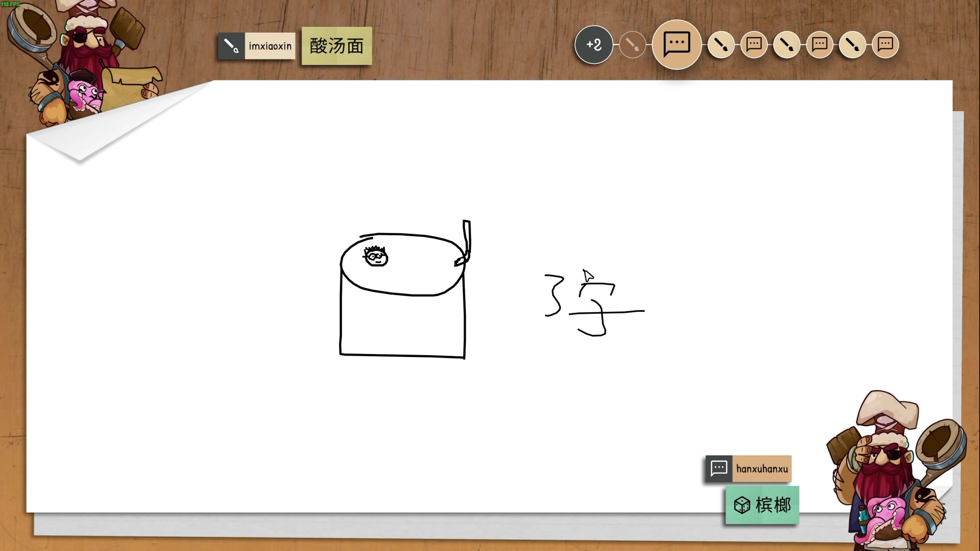Select the final speech-bubble step in timeline
This screenshot has width=980, height=551.
886,45
